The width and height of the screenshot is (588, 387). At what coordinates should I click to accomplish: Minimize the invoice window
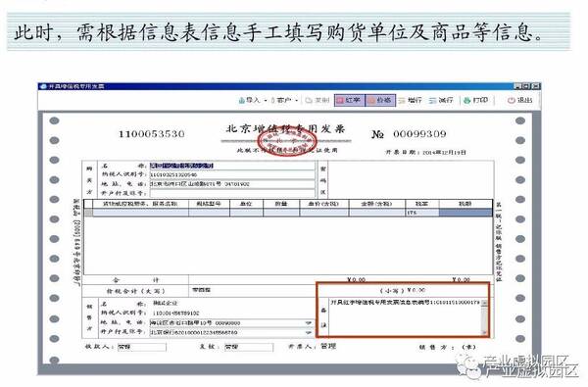(517, 86)
